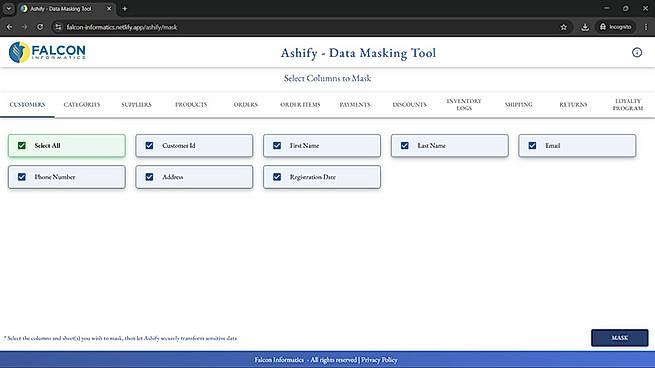Bookmark this page with star icon
This screenshot has width=655, height=368.
pos(564,27)
